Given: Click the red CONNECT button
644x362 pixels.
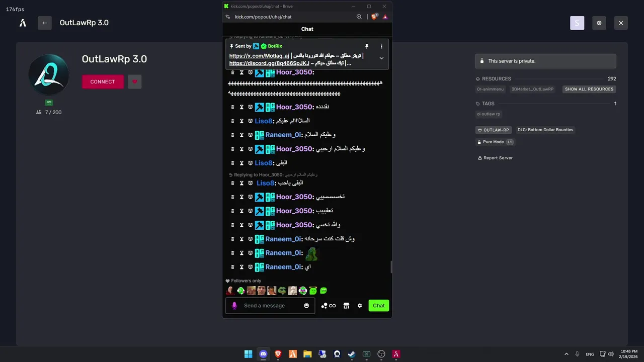Looking at the screenshot, I should 103,81.
